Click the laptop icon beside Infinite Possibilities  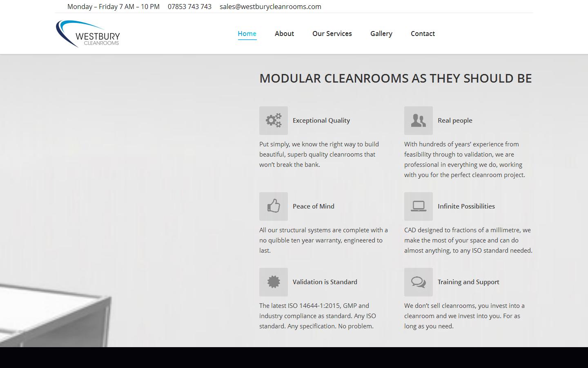point(418,206)
